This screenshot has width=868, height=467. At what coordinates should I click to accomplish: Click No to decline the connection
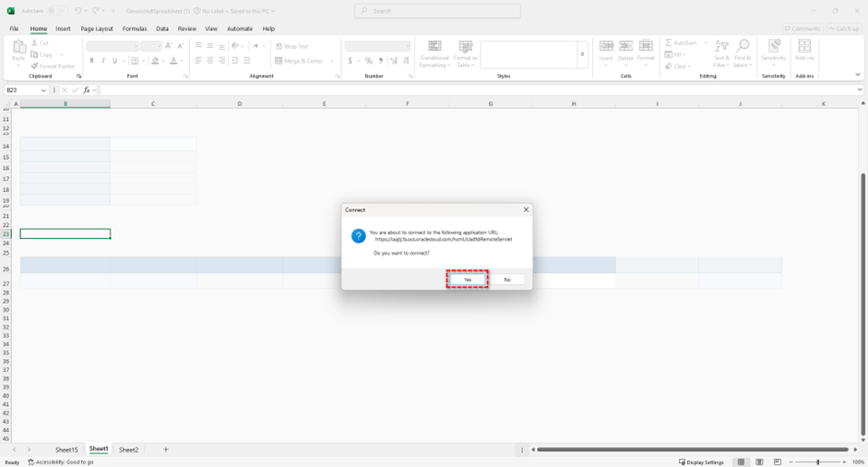pos(506,280)
